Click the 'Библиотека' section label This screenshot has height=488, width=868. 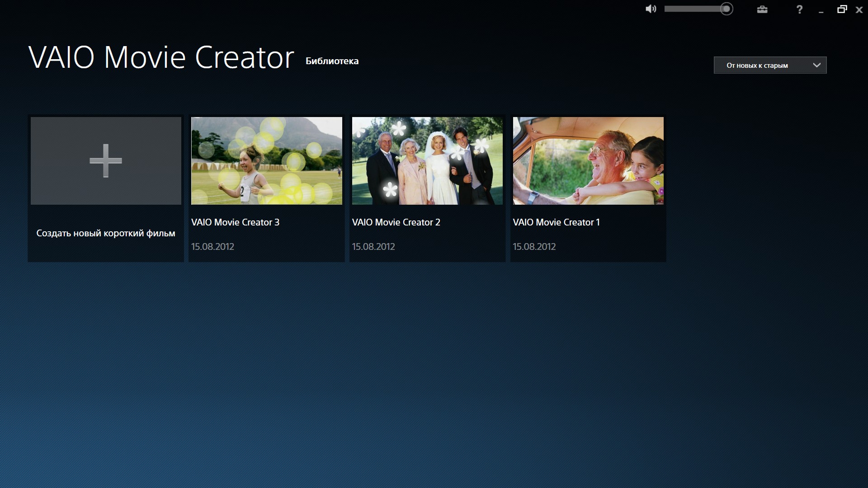[332, 61]
